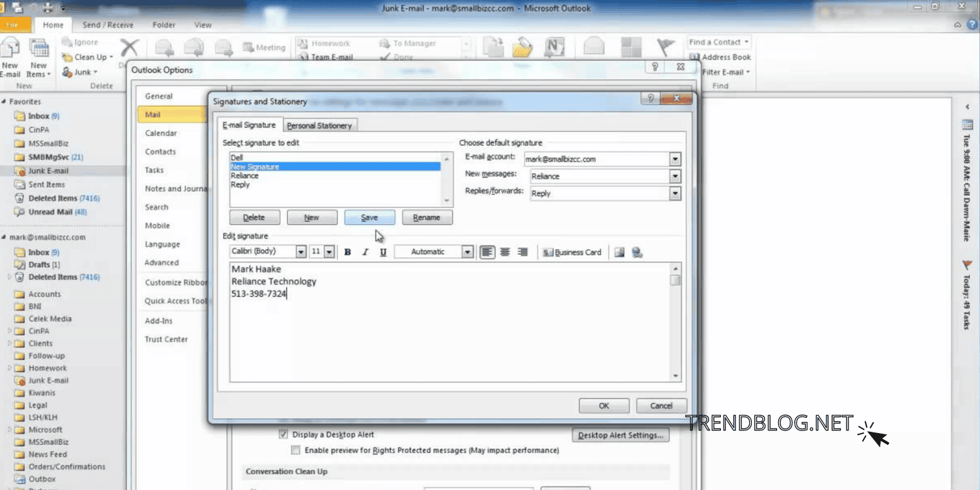Viewport: 980px width, 490px height.
Task: Click the Rename signature button
Action: click(426, 217)
